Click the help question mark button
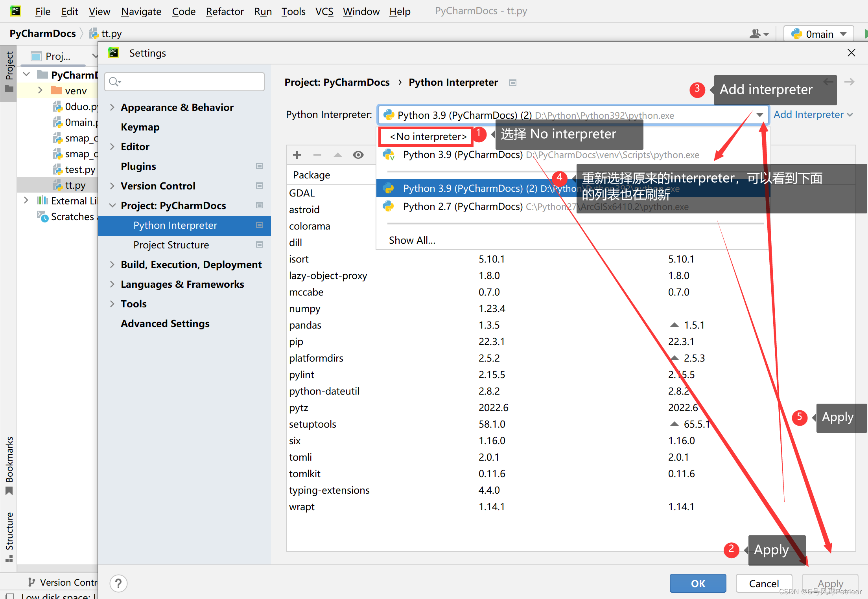The image size is (868, 599). click(118, 583)
